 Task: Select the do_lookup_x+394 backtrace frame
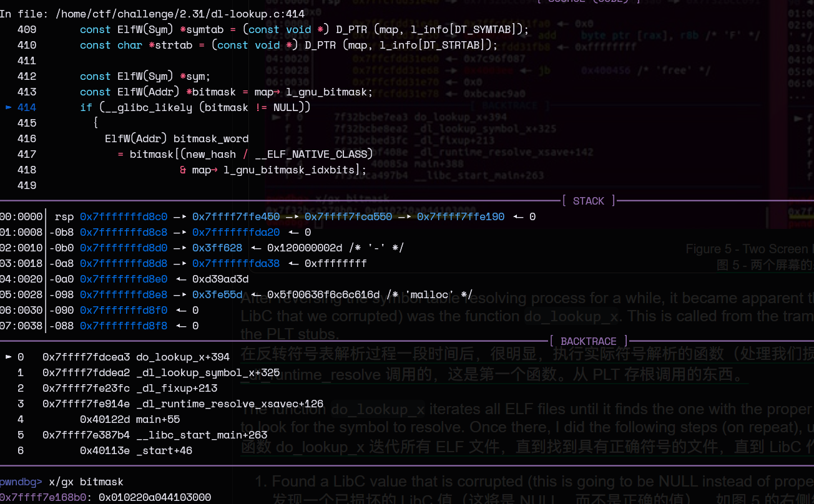pos(182,357)
